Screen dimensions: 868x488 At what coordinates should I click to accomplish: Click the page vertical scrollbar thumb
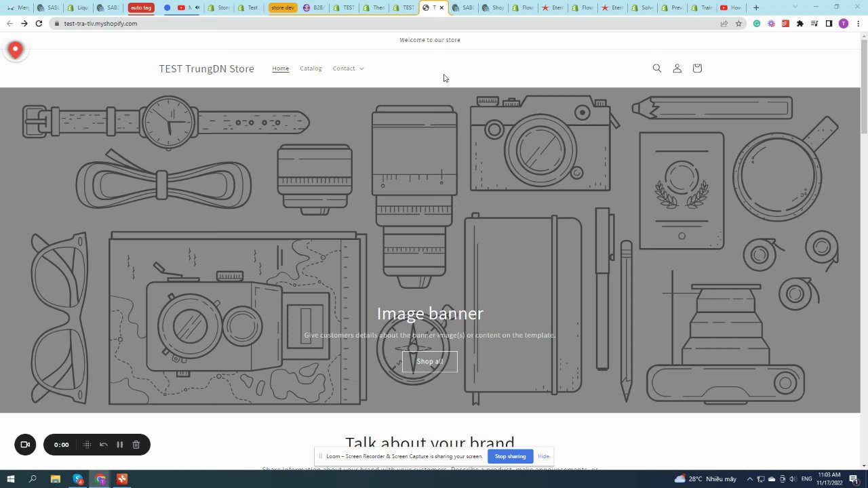coord(863,88)
